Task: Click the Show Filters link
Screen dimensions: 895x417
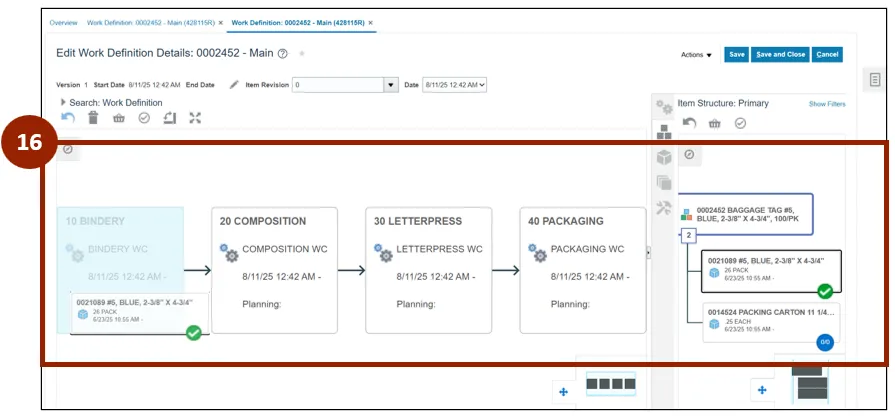Action: (x=827, y=104)
